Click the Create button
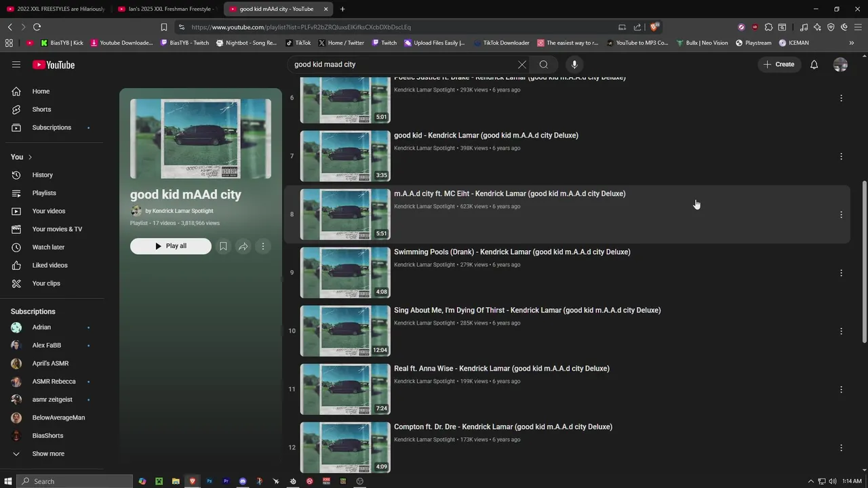The height and width of the screenshot is (488, 868). [778, 64]
